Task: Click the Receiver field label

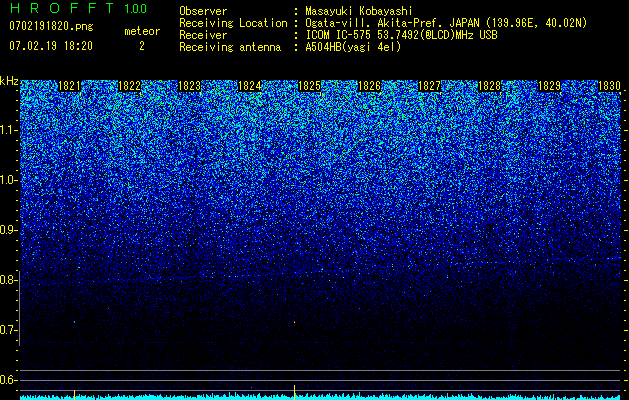Action: 203,35
